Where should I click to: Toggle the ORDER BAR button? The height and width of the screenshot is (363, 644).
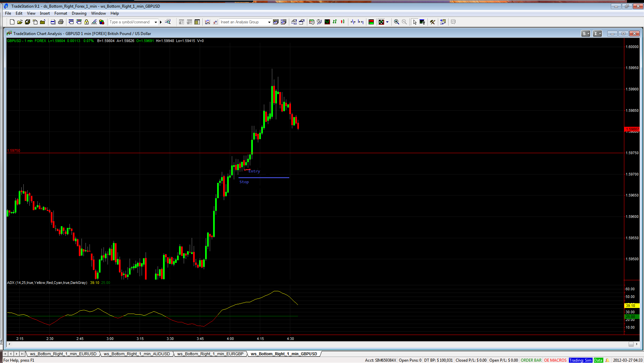[531, 360]
